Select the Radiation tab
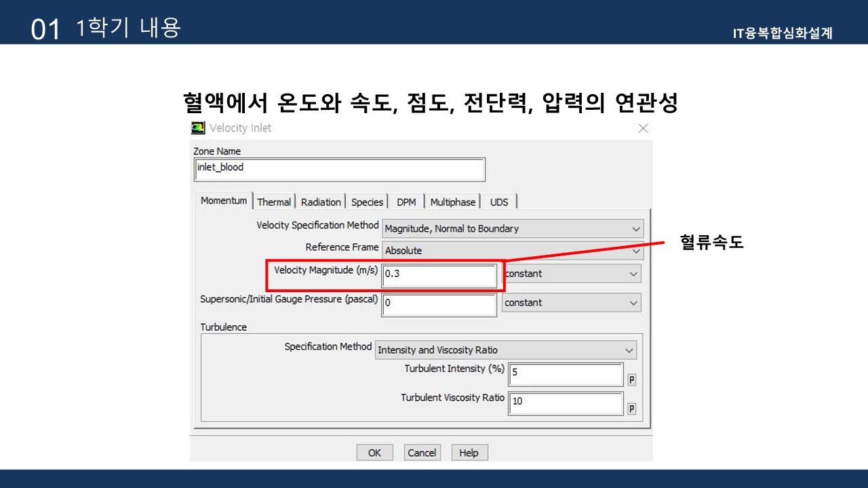 tap(321, 202)
